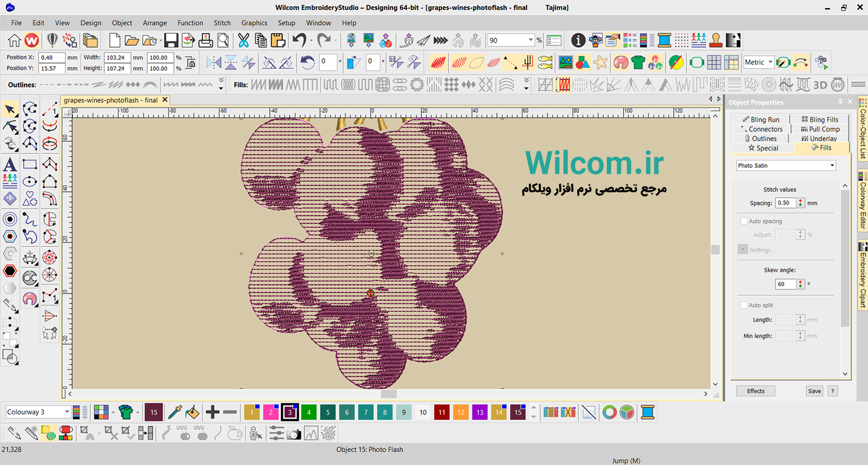
Task: Click the black rubber stamp icon
Action: (x=716, y=40)
